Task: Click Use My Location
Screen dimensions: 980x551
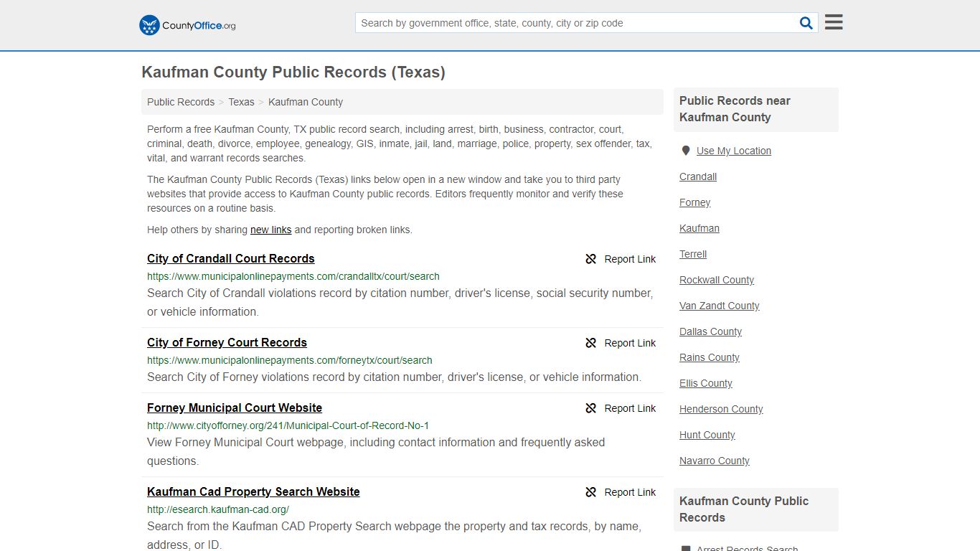Action: [734, 151]
